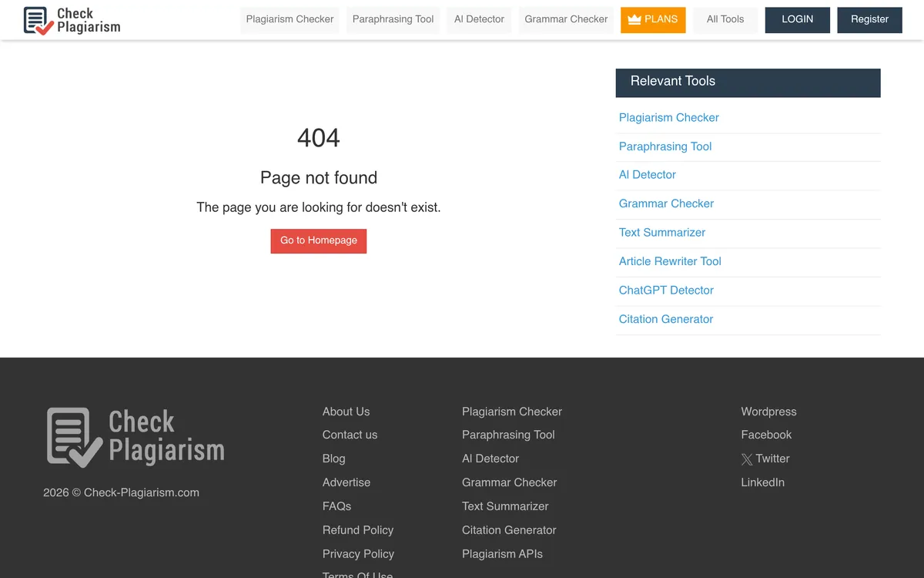Image resolution: width=924 pixels, height=578 pixels.
Task: Open Grammar Checker from the header bar
Action: click(x=566, y=19)
